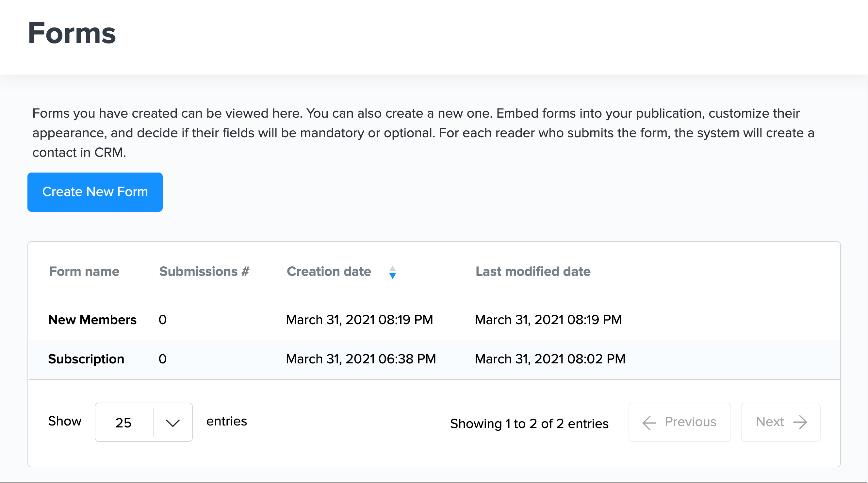868x483 pixels.
Task: Go to Previous page
Action: click(x=680, y=422)
